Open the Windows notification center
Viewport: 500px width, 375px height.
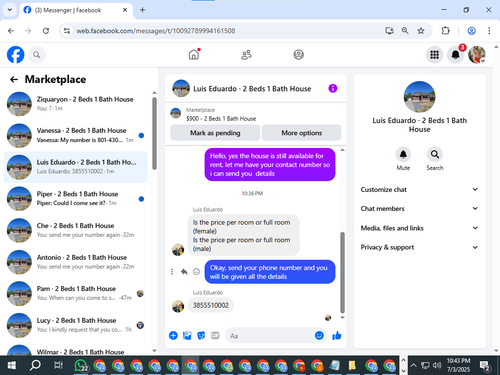point(484,366)
